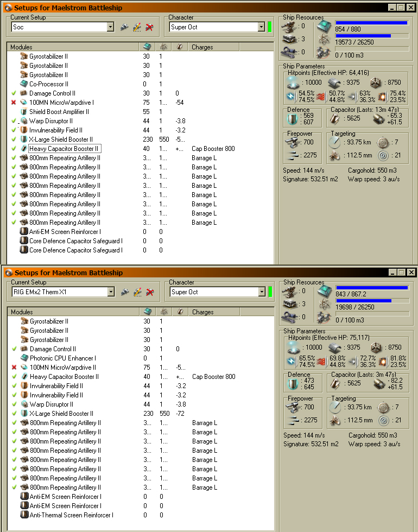Click Heavy Capacitor Booster II icon in RIG EMx2 setup
The image size is (418, 532).
24,377
